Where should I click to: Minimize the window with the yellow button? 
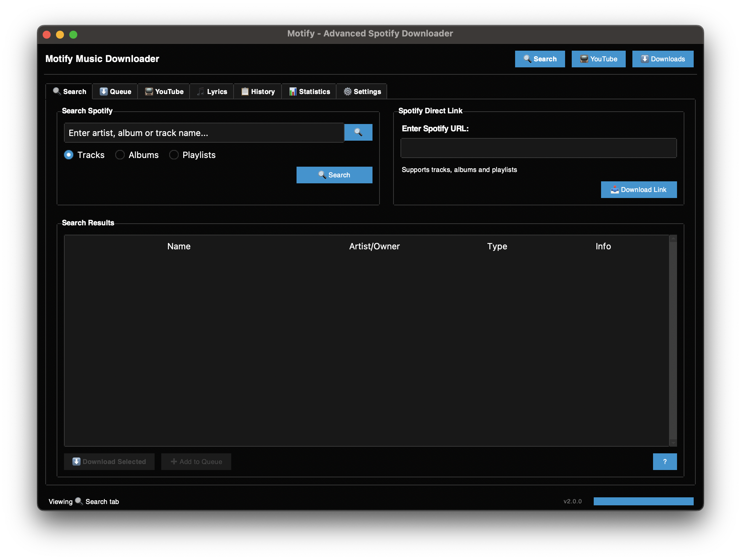click(60, 35)
